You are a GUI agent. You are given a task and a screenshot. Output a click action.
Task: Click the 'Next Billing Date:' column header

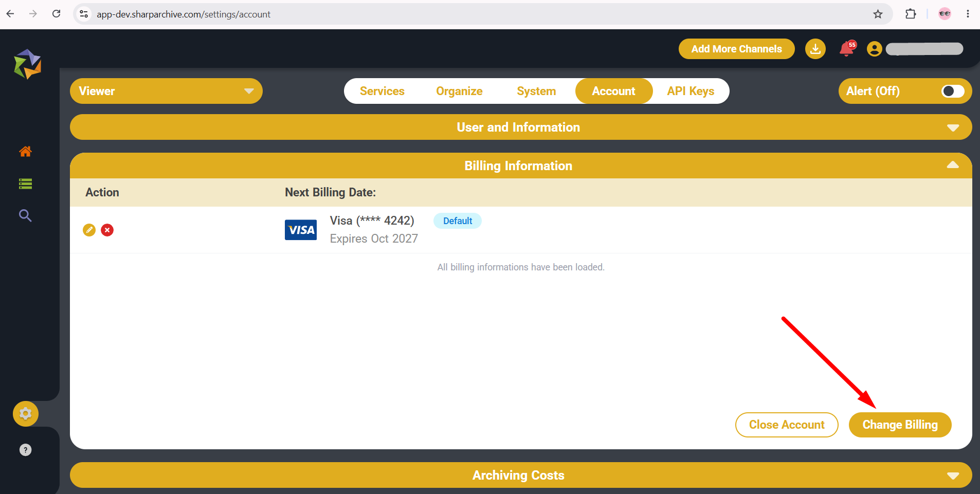click(x=330, y=192)
